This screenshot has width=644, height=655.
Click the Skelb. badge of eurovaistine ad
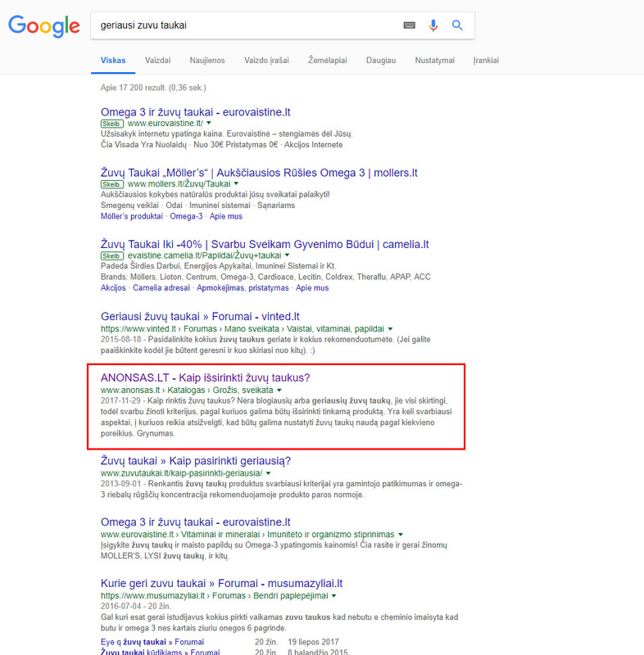112,124
